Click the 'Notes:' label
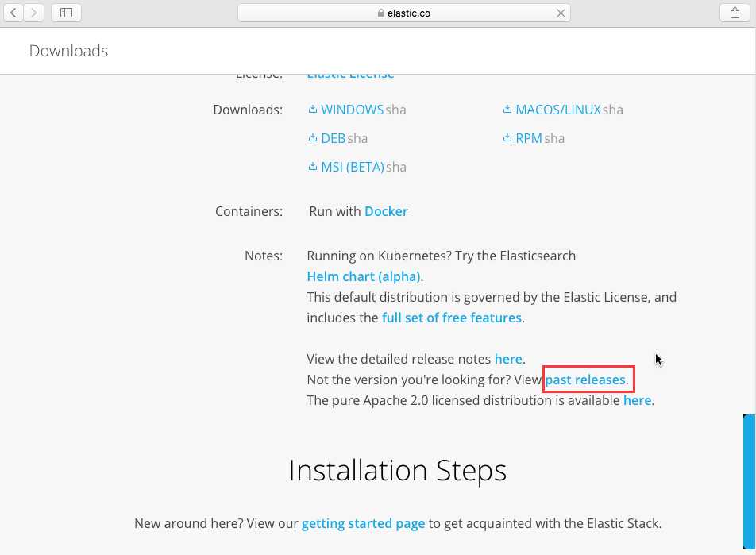Screen dimensions: 756x555 264,256
